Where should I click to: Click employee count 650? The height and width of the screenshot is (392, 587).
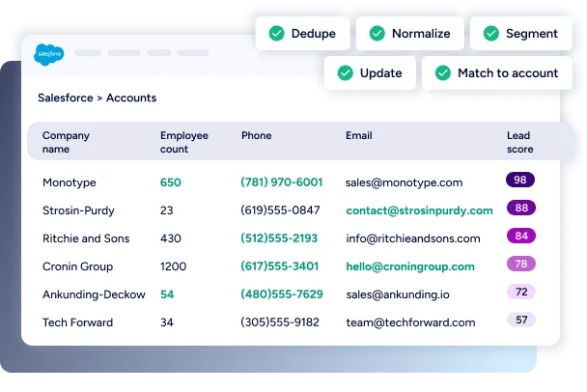170,182
